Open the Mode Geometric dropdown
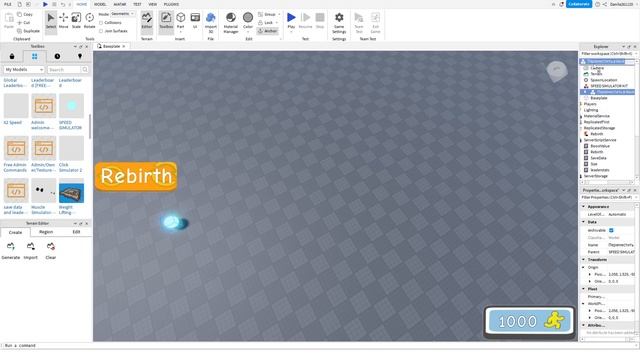 122,14
